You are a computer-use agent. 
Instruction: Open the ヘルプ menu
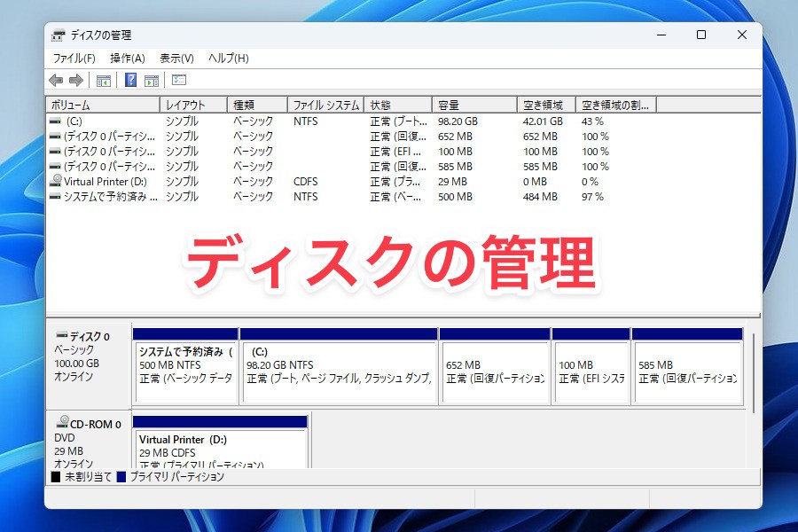coord(227,58)
